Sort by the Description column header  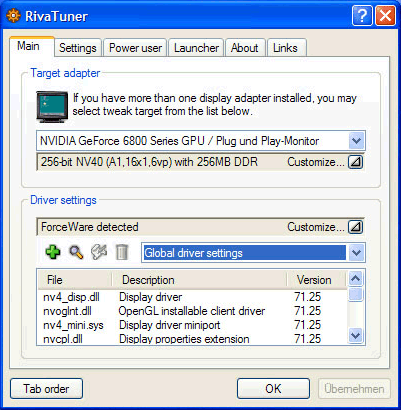(x=199, y=280)
